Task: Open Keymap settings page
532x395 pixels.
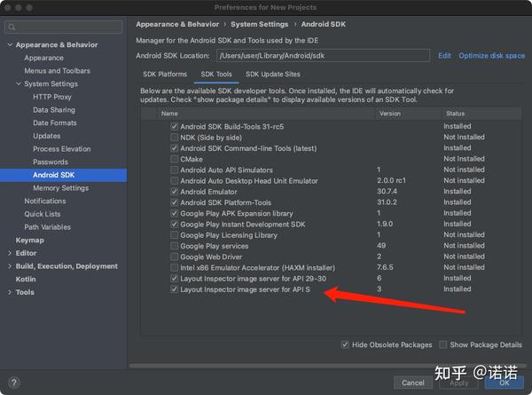Action: pos(30,241)
